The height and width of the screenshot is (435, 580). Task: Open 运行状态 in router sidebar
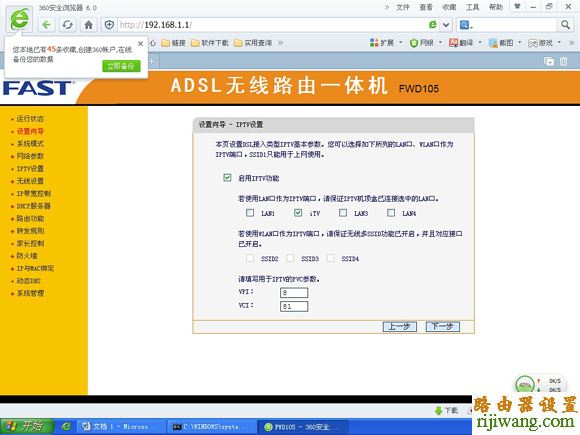click(30, 119)
